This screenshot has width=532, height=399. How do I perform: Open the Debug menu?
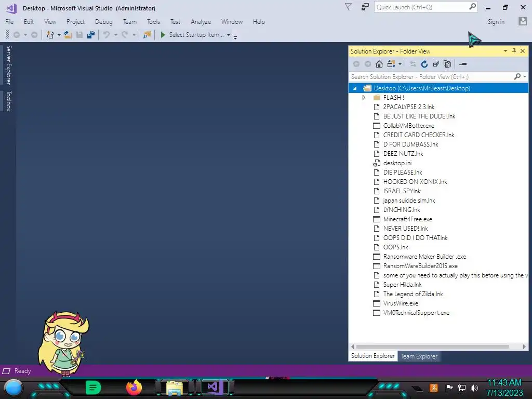coord(104,22)
